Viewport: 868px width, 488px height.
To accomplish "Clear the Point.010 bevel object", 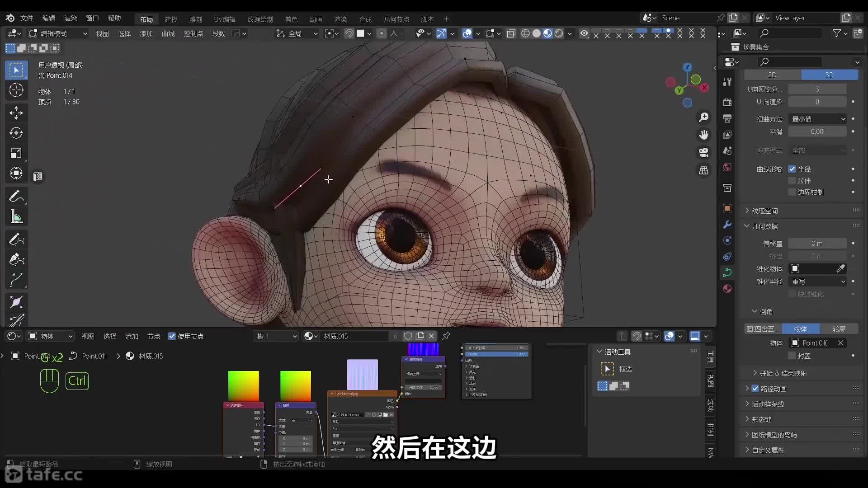I will tap(840, 343).
